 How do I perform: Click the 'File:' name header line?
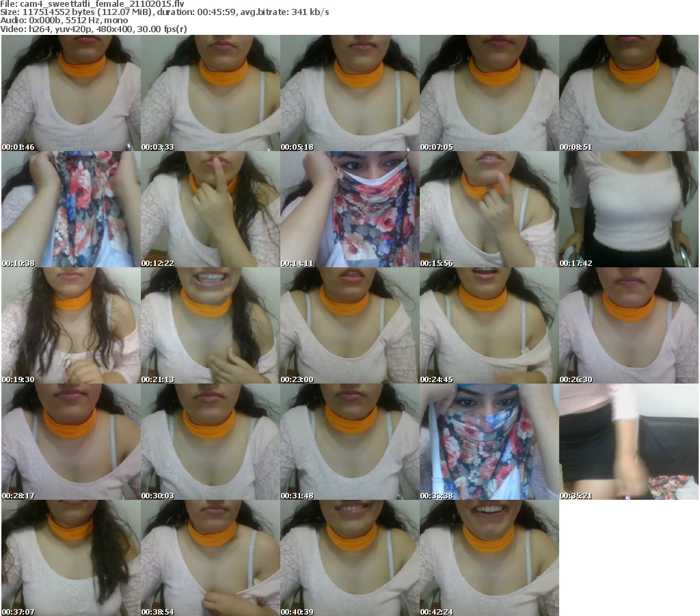point(92,4)
